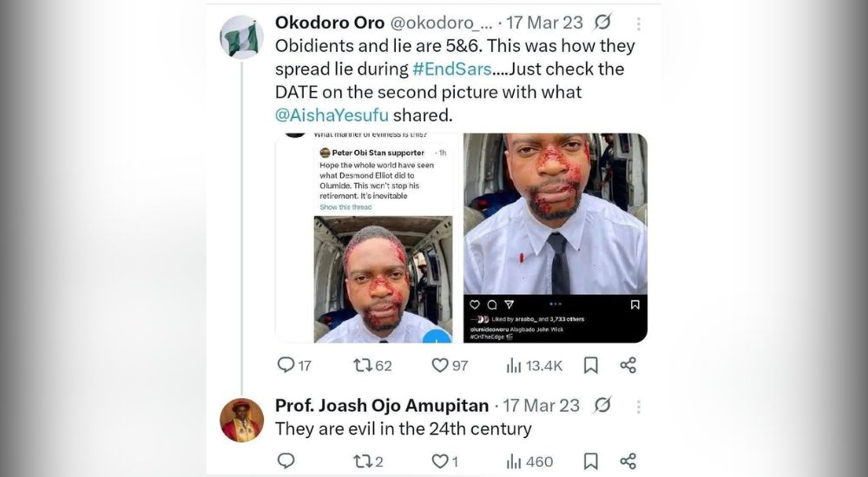Like Prof. Joash Ojo Amupitan's reply

pyautogui.click(x=441, y=461)
